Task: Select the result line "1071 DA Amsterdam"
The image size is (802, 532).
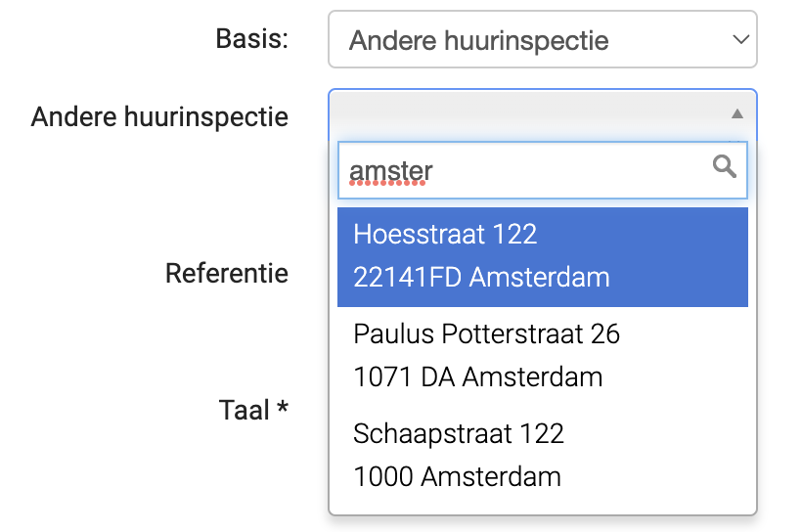Action: coord(477,377)
